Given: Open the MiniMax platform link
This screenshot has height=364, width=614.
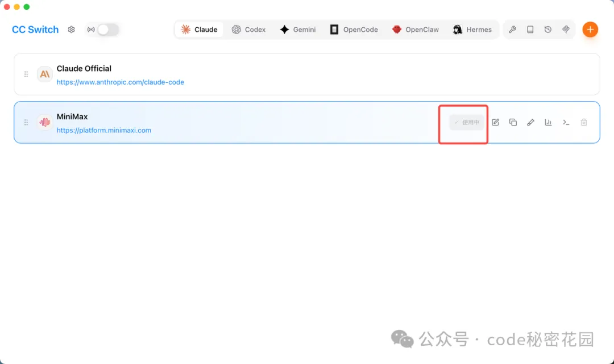Looking at the screenshot, I should click(104, 130).
